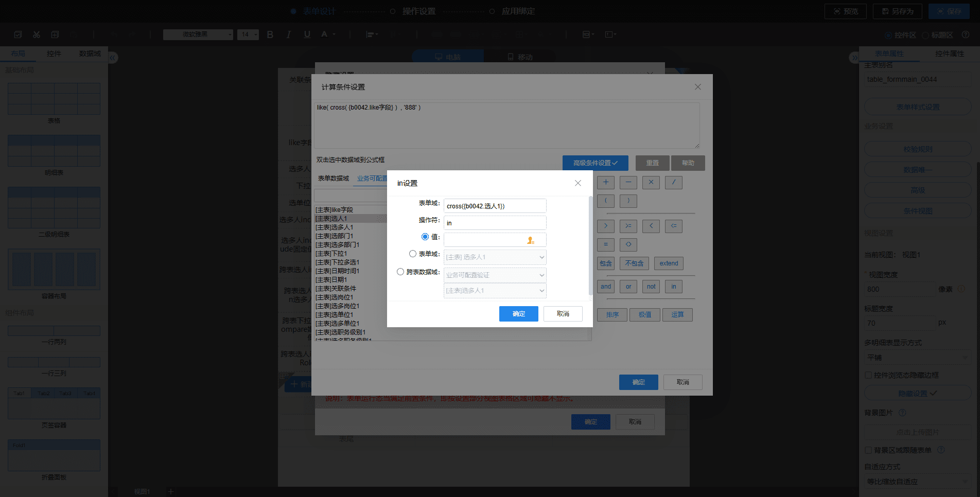Viewport: 980px width, 497px height.
Task: Expand the 高级条件设置 dropdown button
Action: (x=596, y=163)
